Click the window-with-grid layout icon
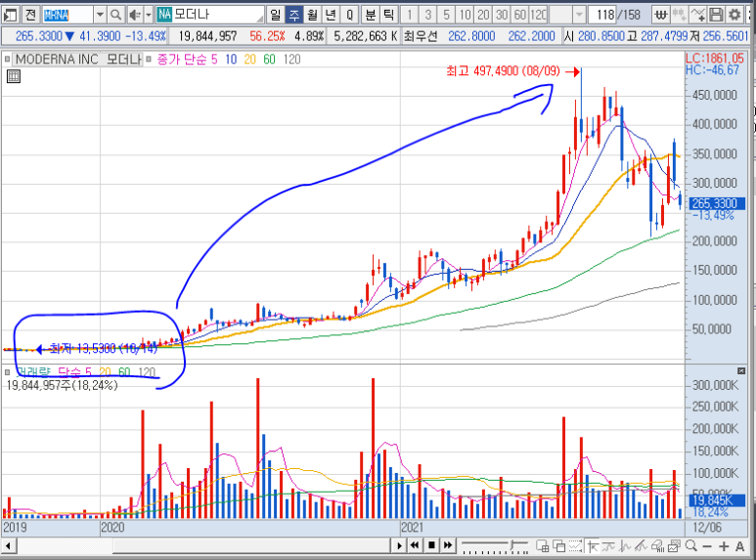Screen dimensions: 756x560 (543, 546)
